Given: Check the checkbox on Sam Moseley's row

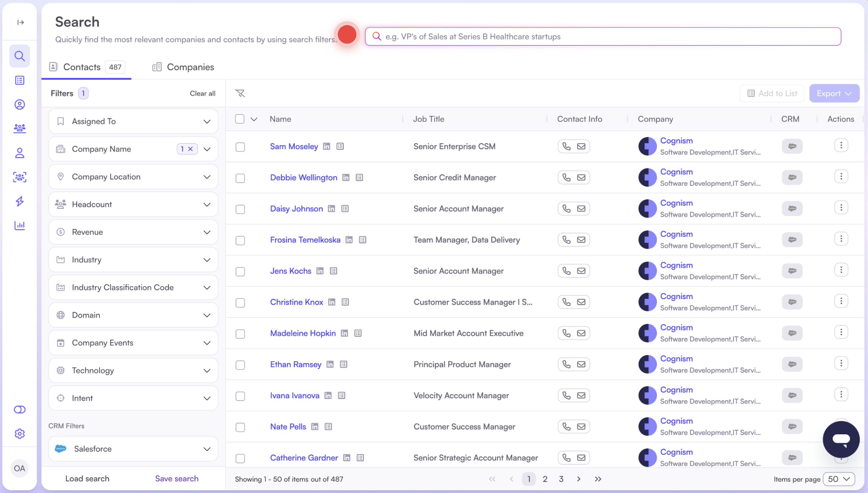Looking at the screenshot, I should pyautogui.click(x=240, y=147).
